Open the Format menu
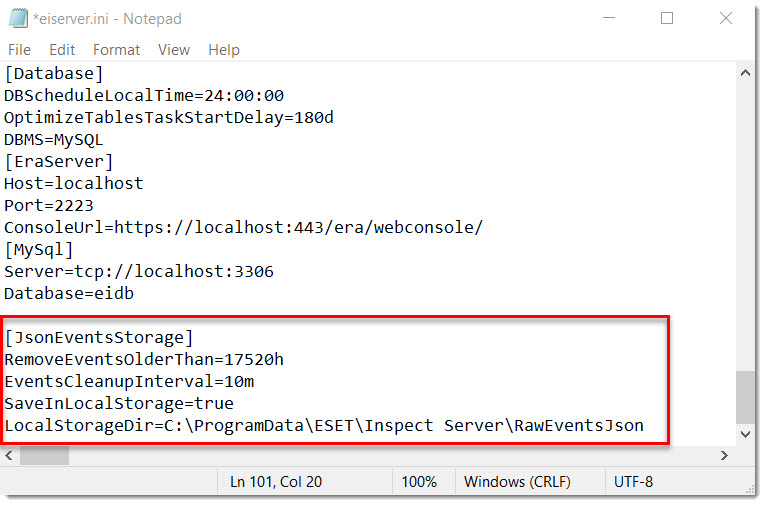Screen dimensions: 765x505 pos(117,50)
